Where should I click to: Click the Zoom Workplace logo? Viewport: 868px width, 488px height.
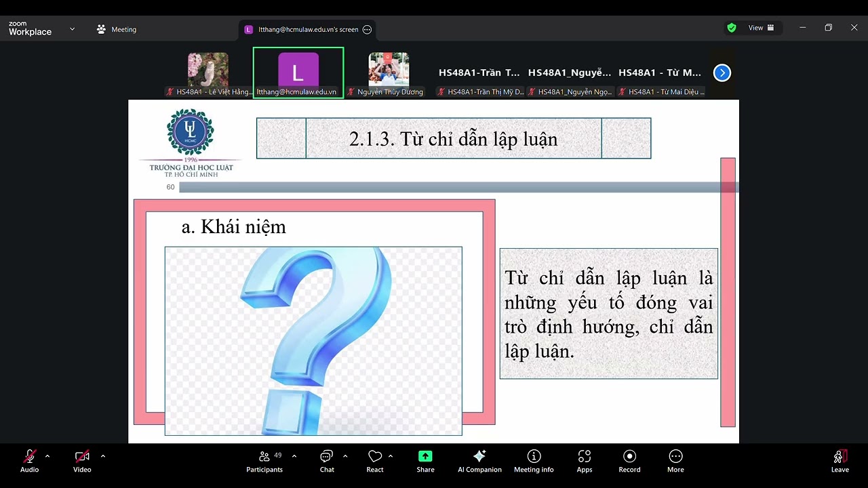click(x=30, y=28)
